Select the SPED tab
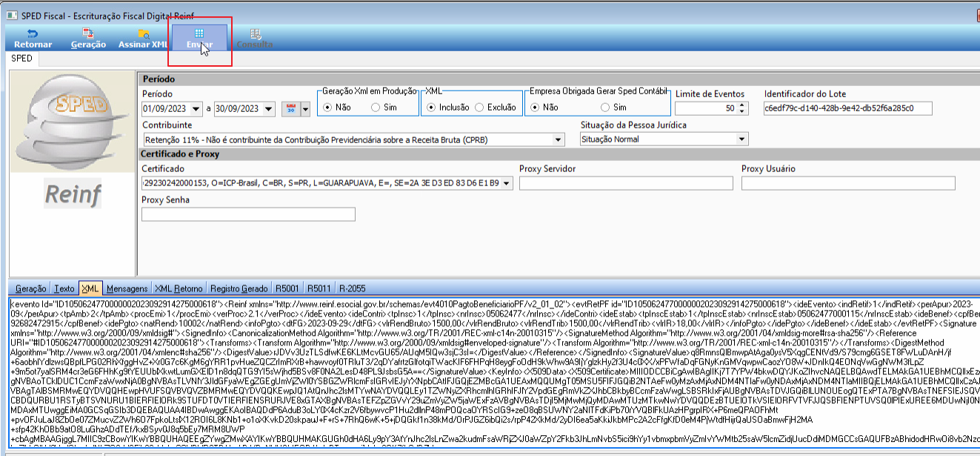The image size is (980, 456). [x=21, y=58]
